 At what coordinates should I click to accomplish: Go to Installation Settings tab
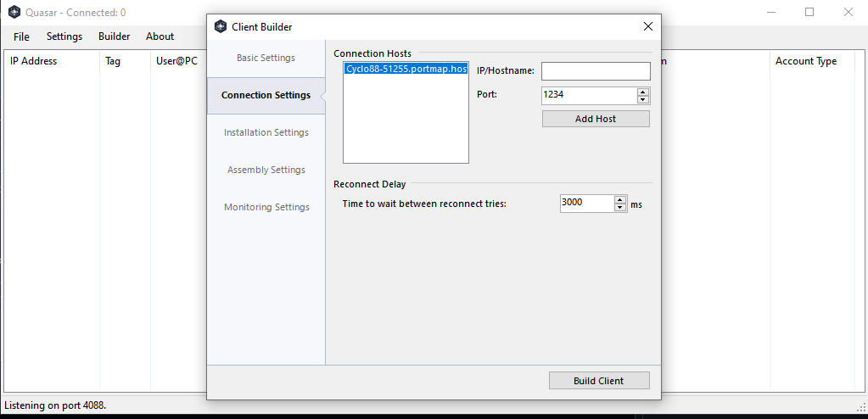[x=266, y=133]
